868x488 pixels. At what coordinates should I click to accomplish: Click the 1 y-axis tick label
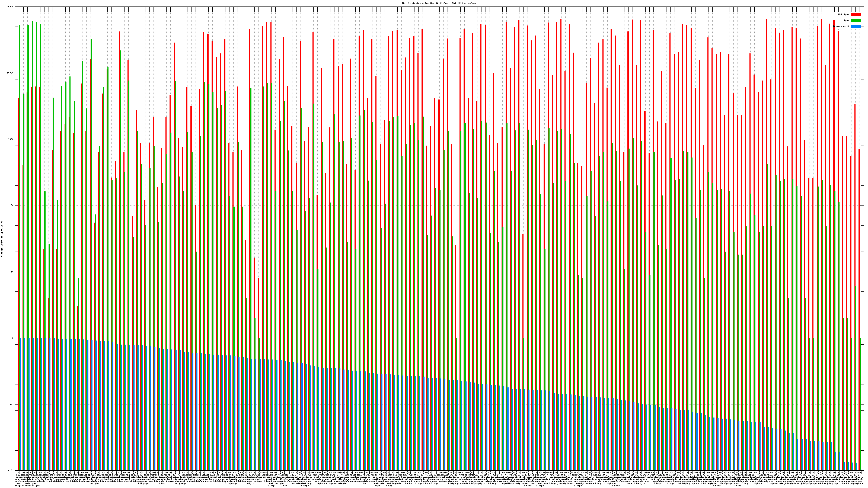[x=13, y=338]
